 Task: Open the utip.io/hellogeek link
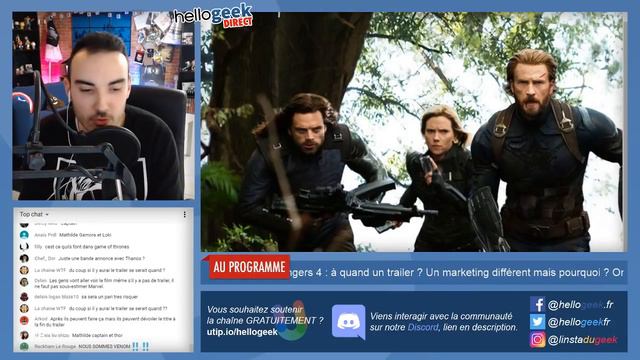point(242,332)
